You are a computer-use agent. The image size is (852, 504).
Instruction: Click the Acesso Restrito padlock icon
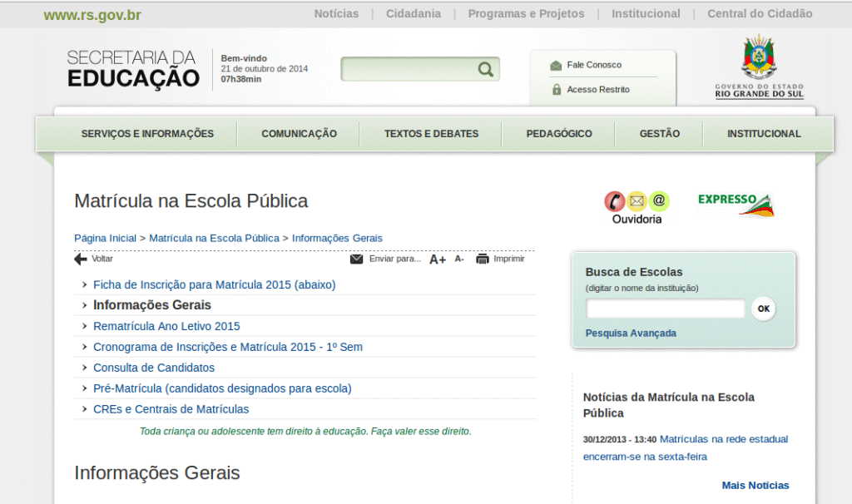click(556, 90)
